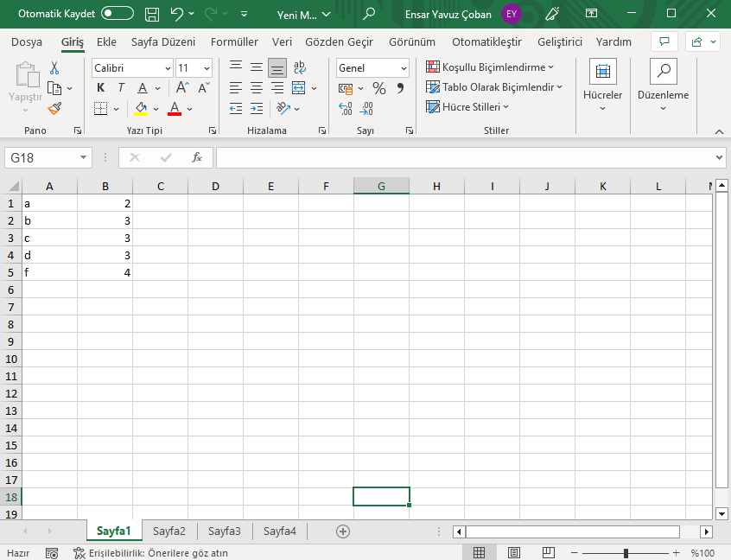Increase font size with larger A
This screenshot has height=560, width=731.
click(x=182, y=87)
